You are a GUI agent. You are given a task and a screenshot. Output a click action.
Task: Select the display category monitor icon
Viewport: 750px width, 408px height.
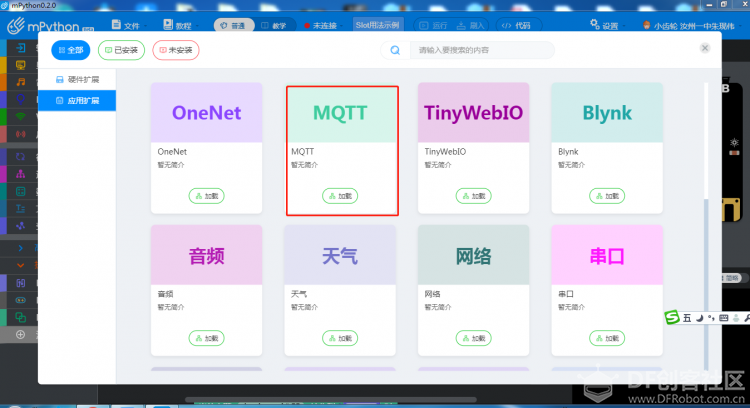21,65
